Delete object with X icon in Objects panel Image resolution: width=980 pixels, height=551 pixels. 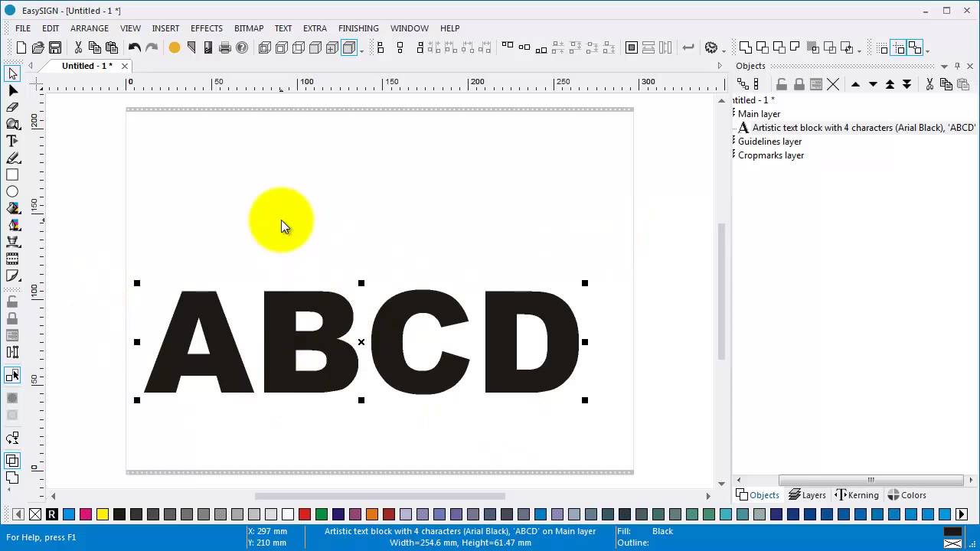point(833,84)
